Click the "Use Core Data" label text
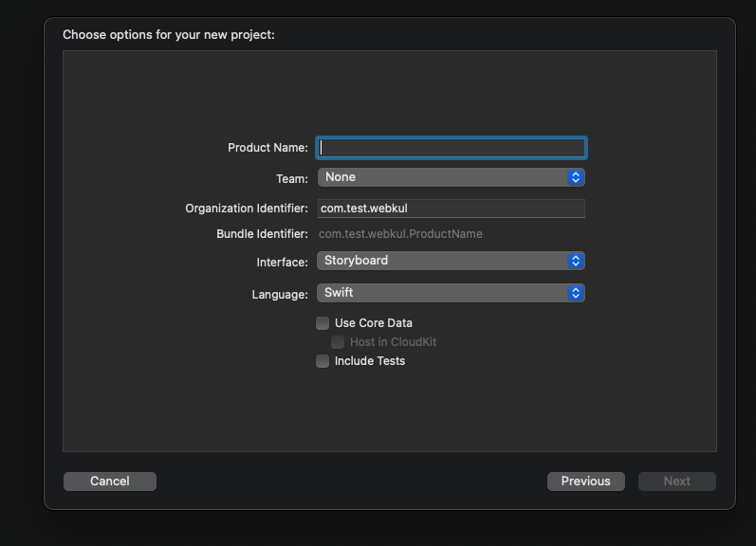Viewport: 756px width, 546px height. coord(374,323)
